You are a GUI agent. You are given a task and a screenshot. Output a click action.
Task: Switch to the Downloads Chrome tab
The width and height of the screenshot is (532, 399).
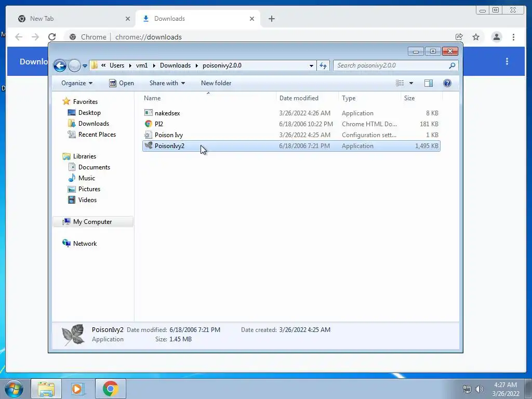(x=198, y=19)
